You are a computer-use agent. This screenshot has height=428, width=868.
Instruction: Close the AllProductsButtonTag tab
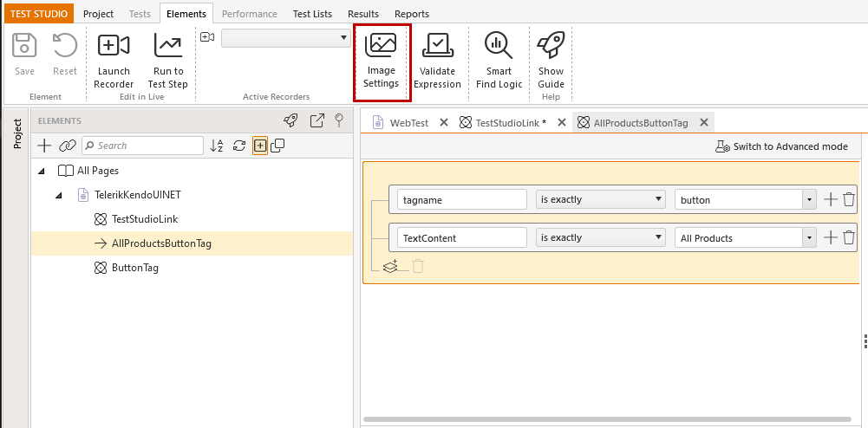[704, 123]
